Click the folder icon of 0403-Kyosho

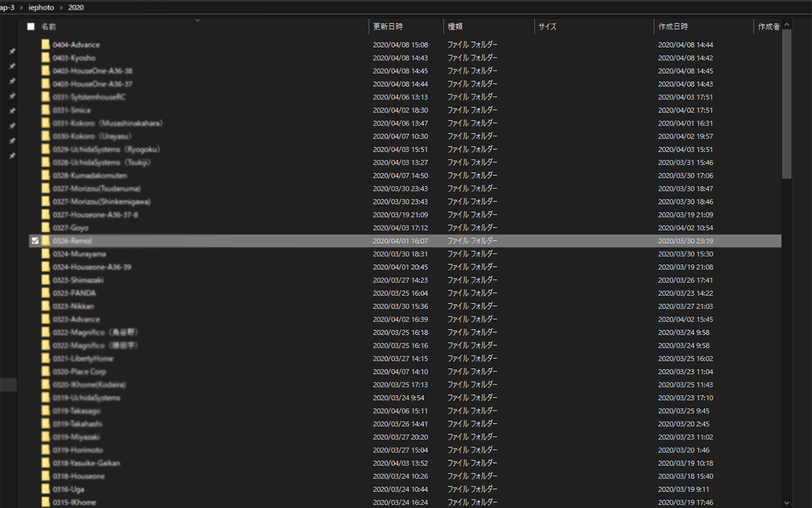point(46,58)
